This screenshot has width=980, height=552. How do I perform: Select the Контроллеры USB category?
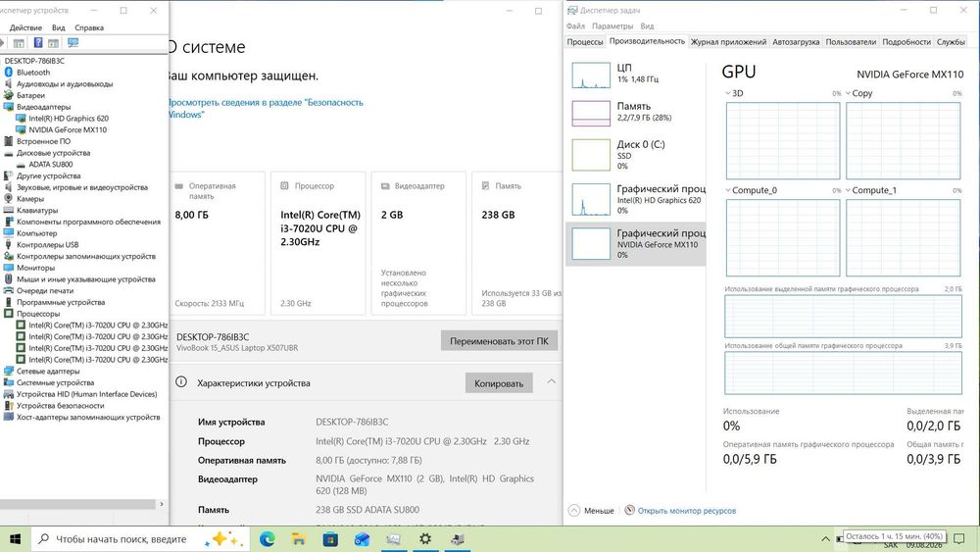[47, 245]
